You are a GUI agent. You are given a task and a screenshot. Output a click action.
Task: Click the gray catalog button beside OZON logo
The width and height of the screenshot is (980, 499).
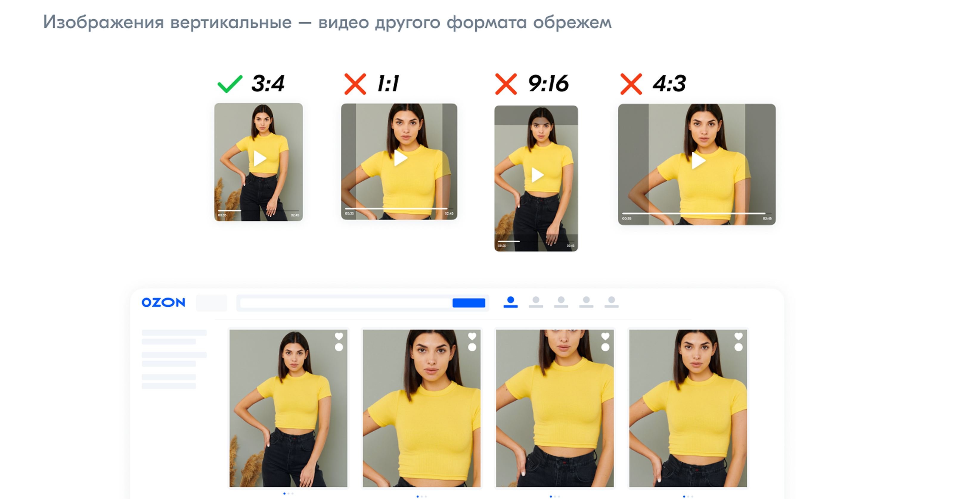tap(212, 303)
